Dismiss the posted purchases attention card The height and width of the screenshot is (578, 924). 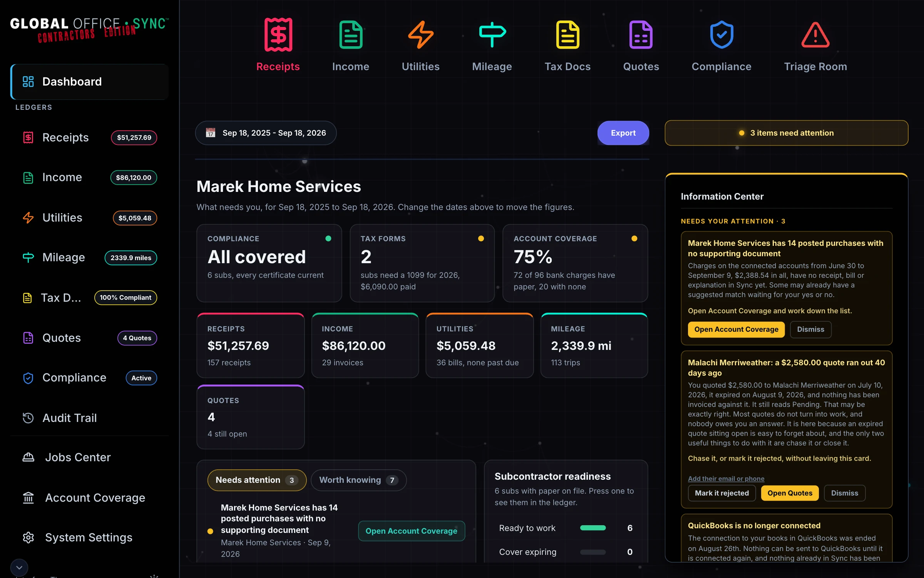pyautogui.click(x=810, y=329)
